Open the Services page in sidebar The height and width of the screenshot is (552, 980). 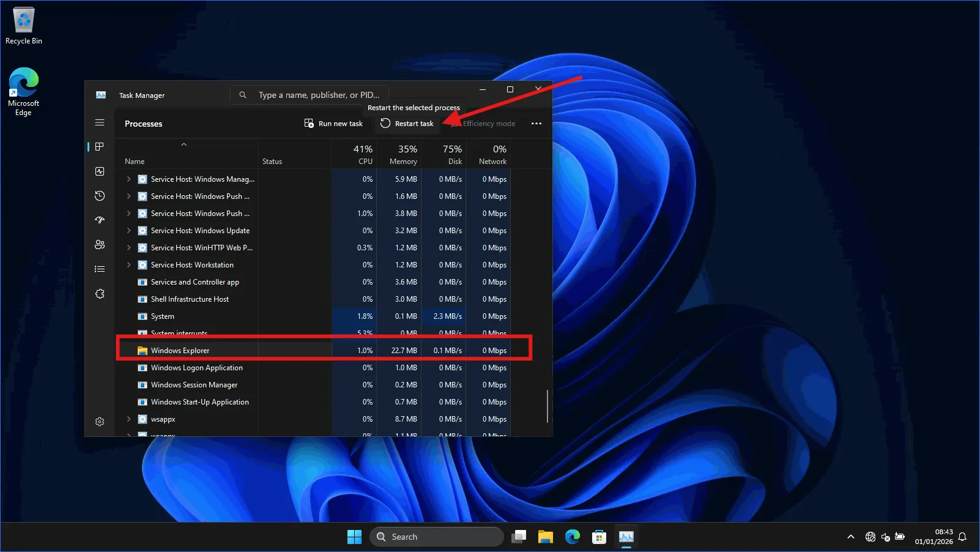(100, 293)
